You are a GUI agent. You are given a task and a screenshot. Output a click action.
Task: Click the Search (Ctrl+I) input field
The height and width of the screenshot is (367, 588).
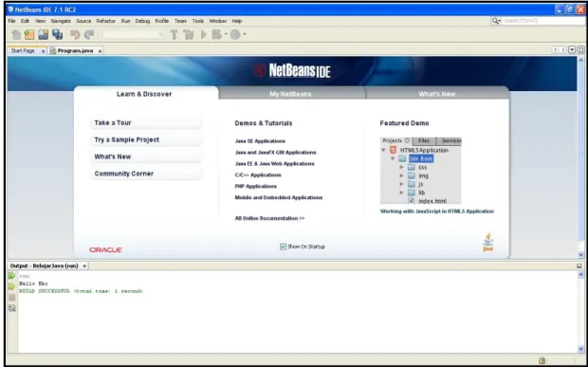coord(543,21)
